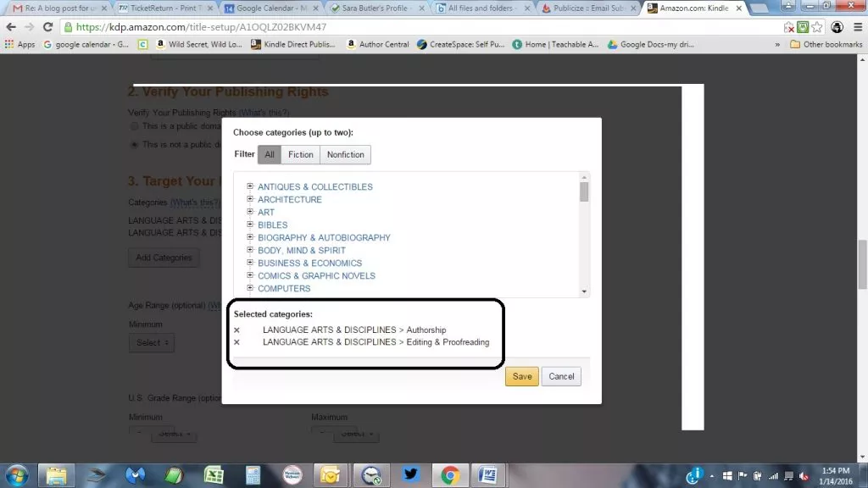Remove the Editing & Proofreading category
868x488 pixels.
236,342
